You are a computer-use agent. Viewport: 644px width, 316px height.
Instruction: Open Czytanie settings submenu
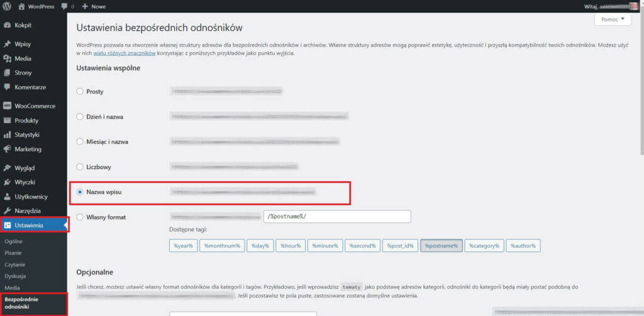click(15, 264)
